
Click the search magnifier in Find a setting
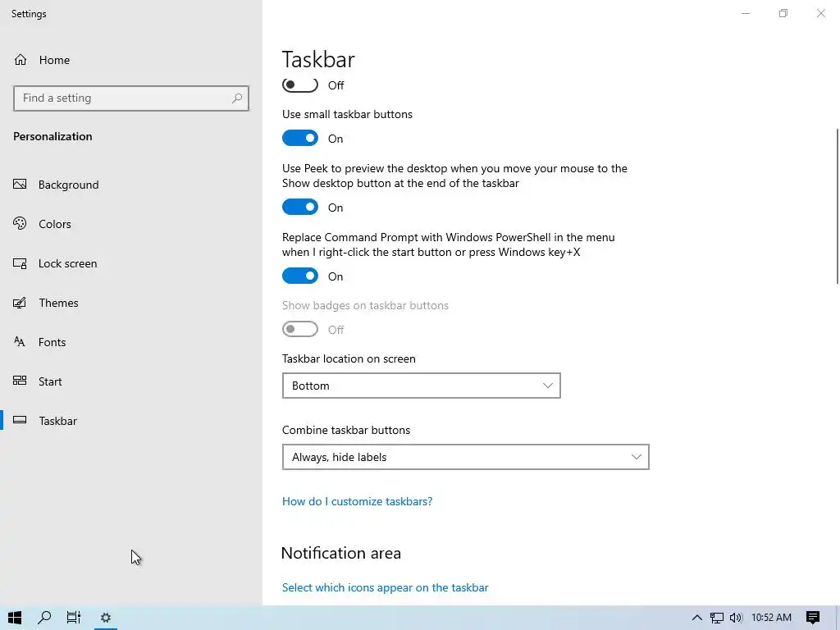coord(237,98)
